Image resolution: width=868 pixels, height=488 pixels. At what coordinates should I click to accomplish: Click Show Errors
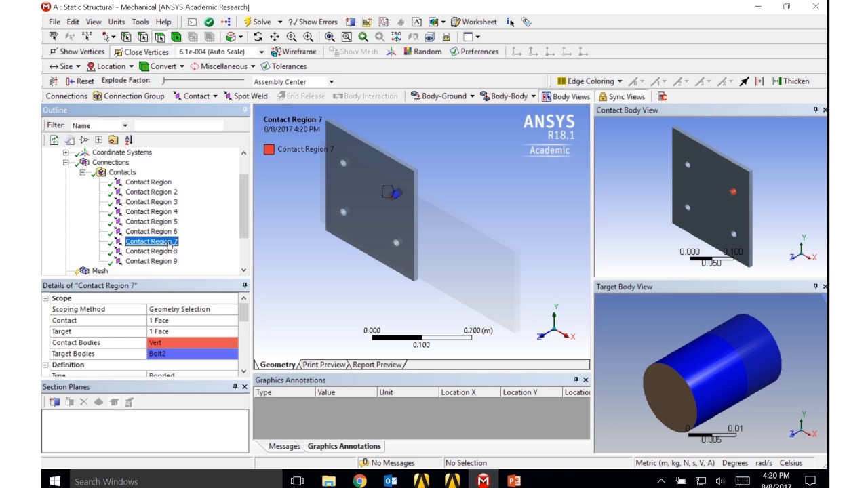tap(313, 22)
